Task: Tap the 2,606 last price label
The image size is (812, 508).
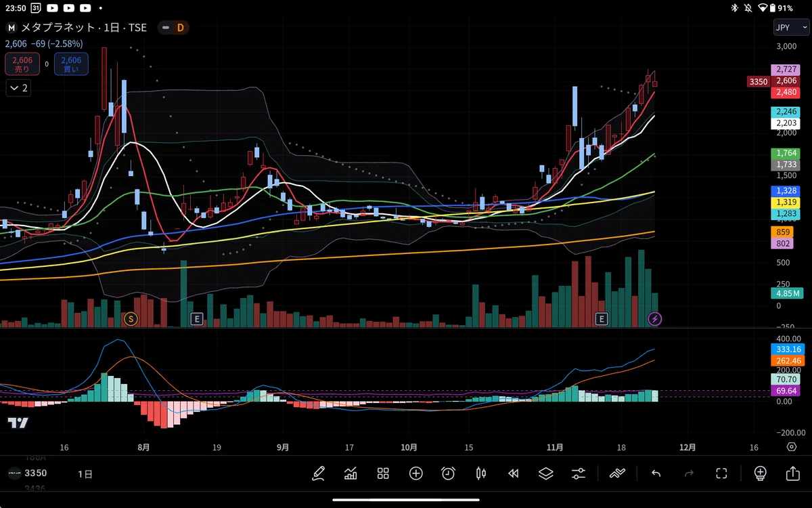Action: pyautogui.click(x=786, y=81)
